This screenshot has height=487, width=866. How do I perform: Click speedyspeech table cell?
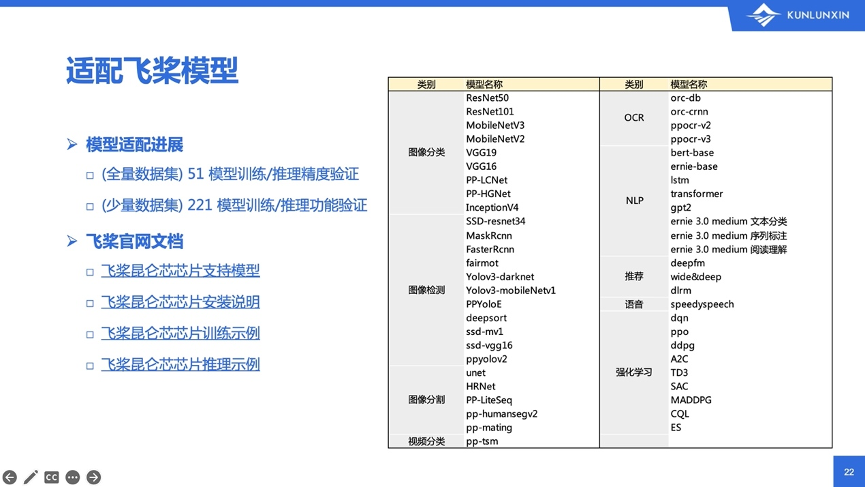point(702,304)
